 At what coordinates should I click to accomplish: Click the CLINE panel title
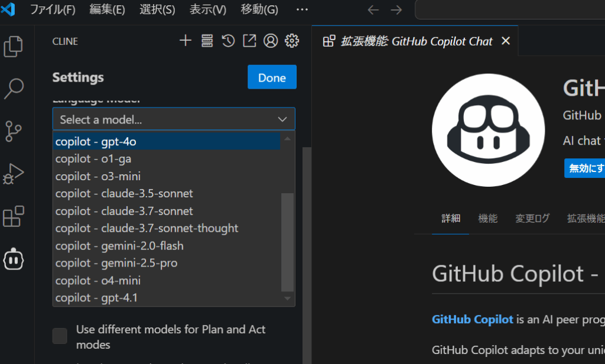point(65,41)
